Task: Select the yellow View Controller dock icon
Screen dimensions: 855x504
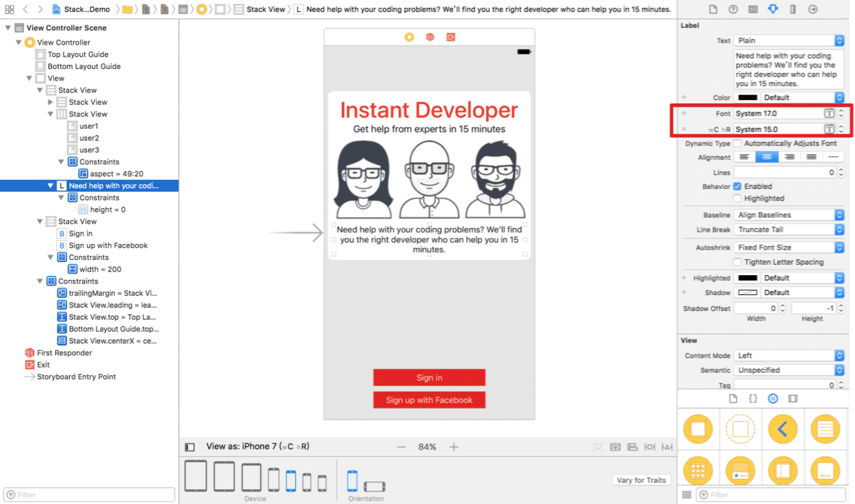Action: tap(410, 37)
